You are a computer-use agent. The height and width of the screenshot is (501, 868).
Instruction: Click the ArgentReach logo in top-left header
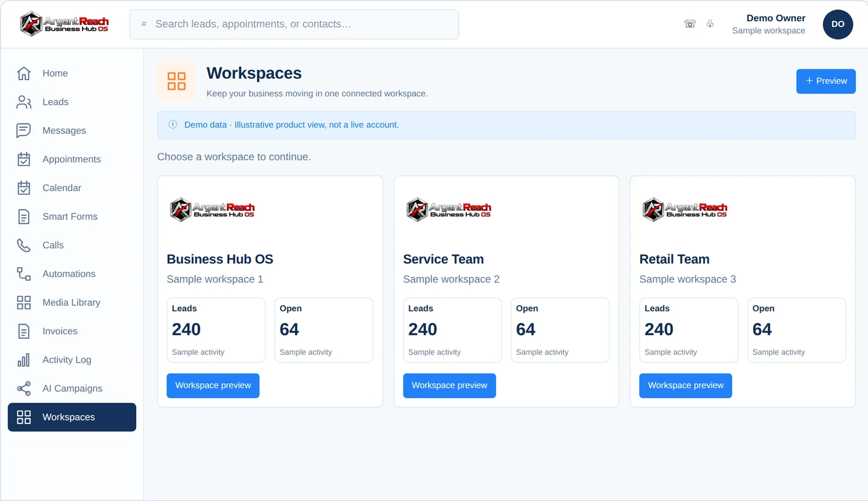tap(64, 24)
